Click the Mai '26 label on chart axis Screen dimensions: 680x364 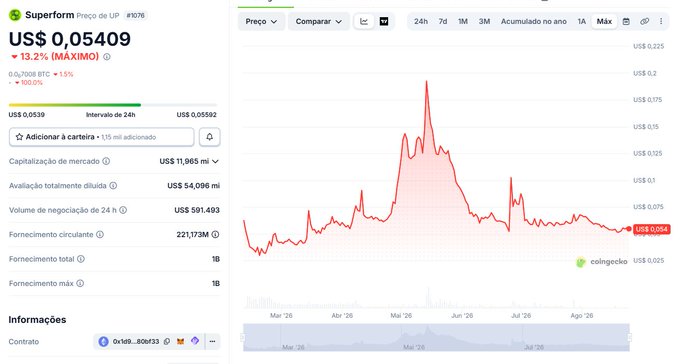point(401,315)
